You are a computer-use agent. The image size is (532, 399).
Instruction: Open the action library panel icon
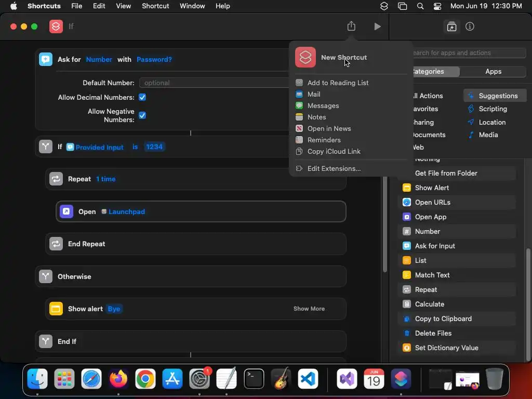pos(451,26)
